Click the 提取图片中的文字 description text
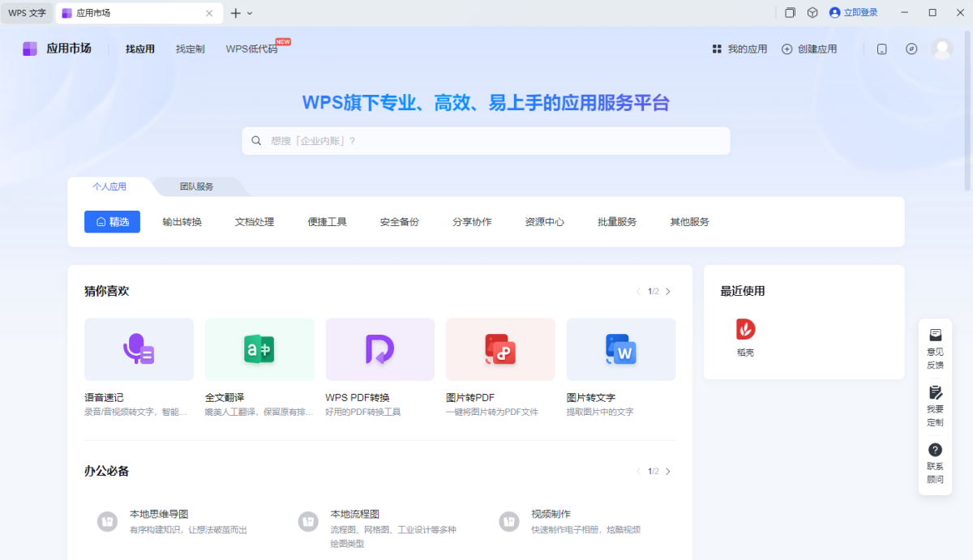 click(x=600, y=412)
